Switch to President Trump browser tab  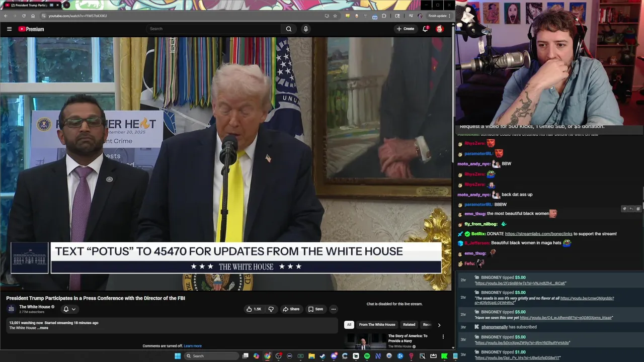tap(31, 5)
